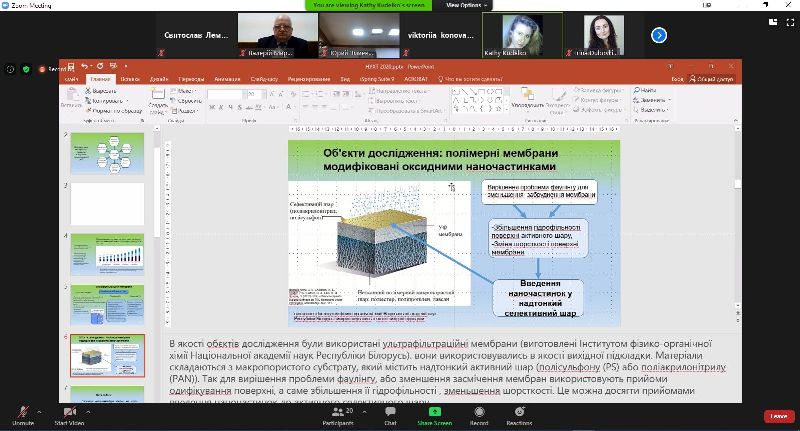
Task: Start recording with the Record icon
Action: tap(479, 411)
